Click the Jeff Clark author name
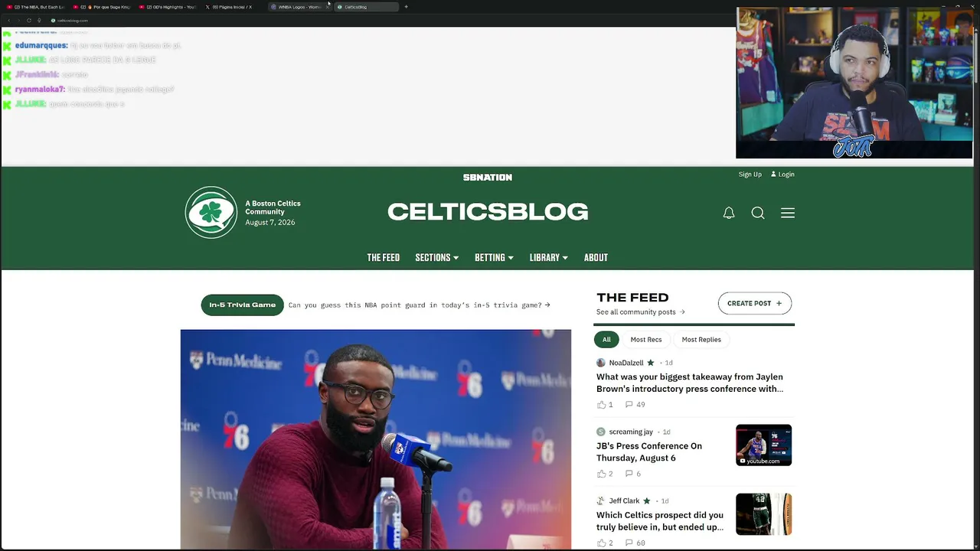 pyautogui.click(x=624, y=501)
